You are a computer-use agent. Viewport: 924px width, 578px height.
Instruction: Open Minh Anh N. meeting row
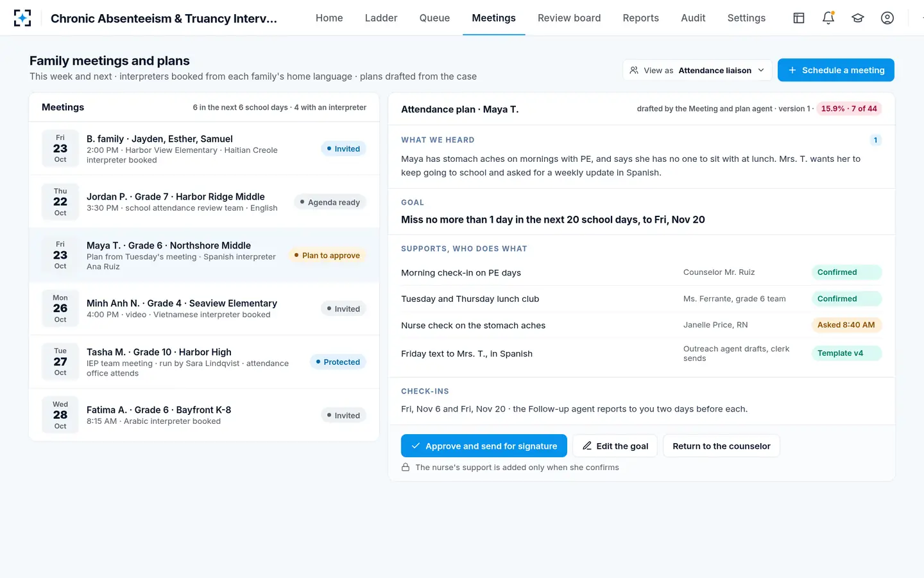[x=204, y=308]
